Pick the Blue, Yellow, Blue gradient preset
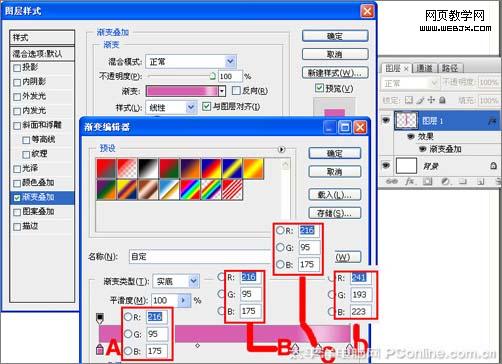The width and height of the screenshot is (502, 364). (232, 168)
